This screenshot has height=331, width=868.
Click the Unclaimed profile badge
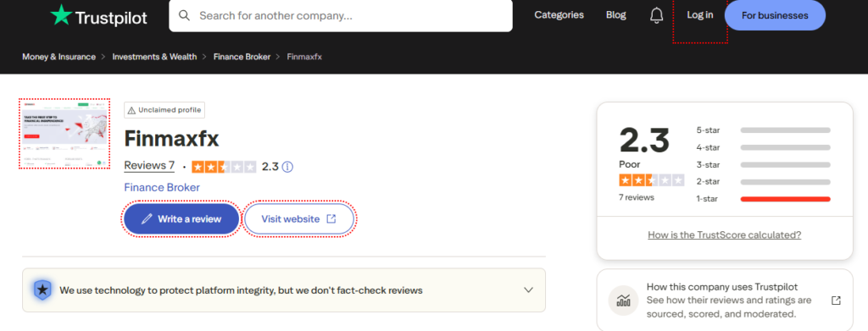pyautogui.click(x=164, y=110)
